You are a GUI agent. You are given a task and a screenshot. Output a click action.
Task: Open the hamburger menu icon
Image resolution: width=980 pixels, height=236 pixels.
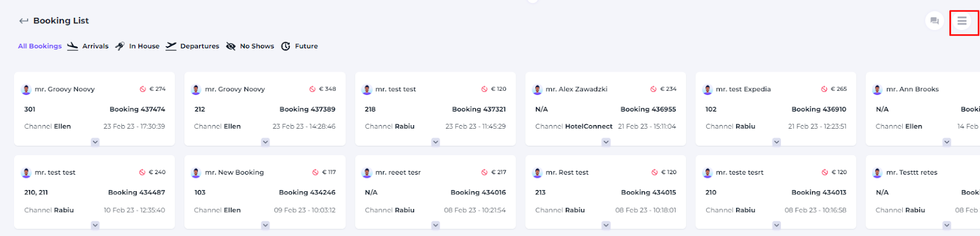coord(962,21)
